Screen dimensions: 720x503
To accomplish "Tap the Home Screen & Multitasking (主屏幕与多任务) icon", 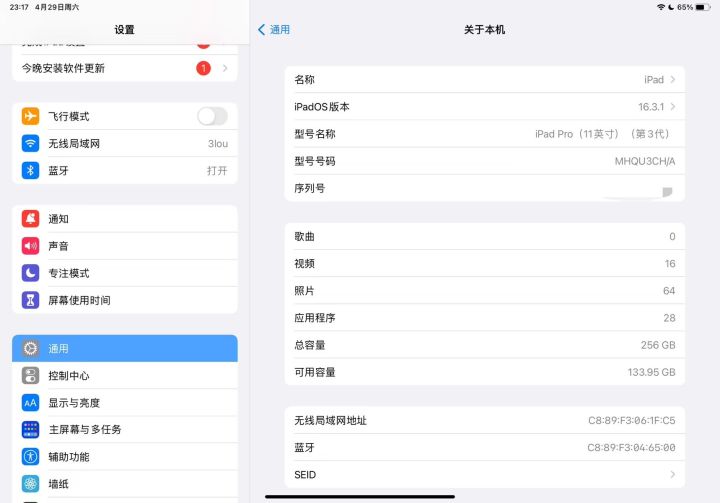I will 30,430.
